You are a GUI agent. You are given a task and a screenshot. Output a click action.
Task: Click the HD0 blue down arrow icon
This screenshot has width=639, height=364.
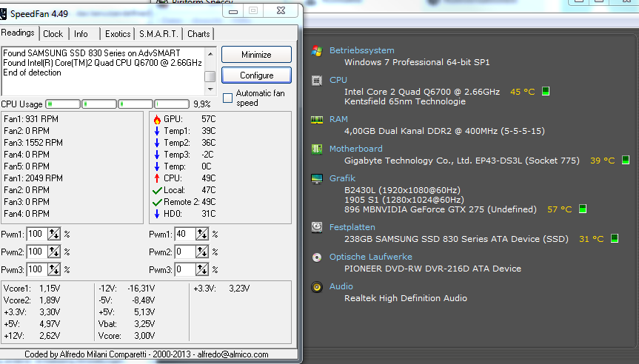(x=157, y=214)
